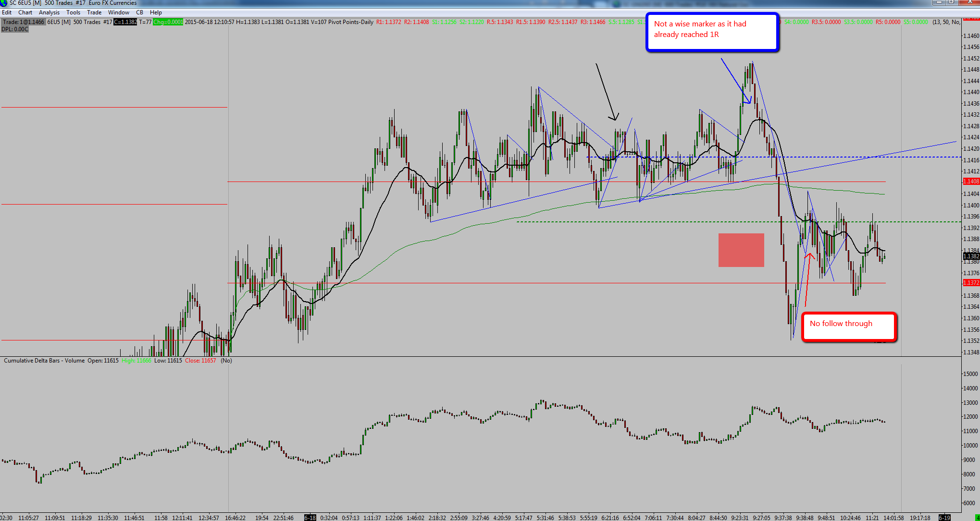Open the Tools menu

[x=74, y=12]
